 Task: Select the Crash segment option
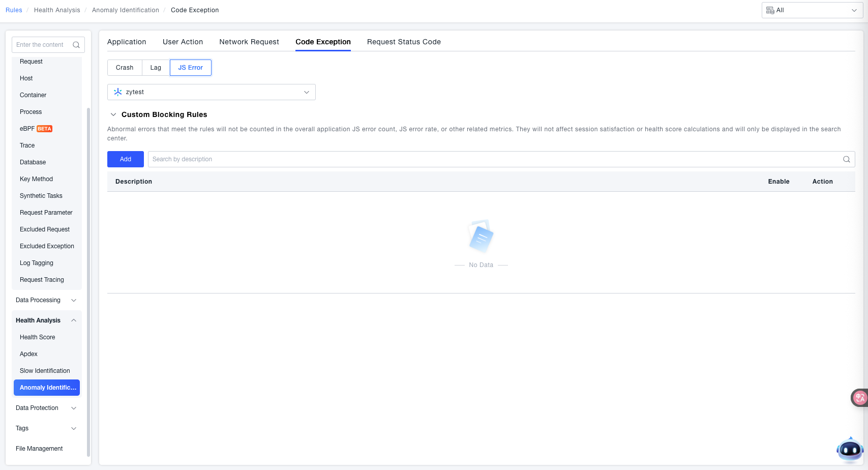tap(125, 68)
